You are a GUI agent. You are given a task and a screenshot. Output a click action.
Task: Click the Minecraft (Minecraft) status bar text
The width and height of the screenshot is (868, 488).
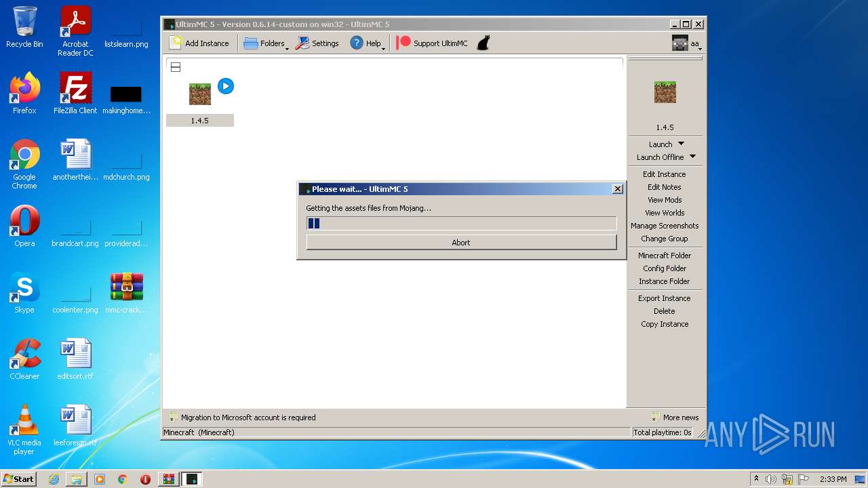[x=199, y=432]
